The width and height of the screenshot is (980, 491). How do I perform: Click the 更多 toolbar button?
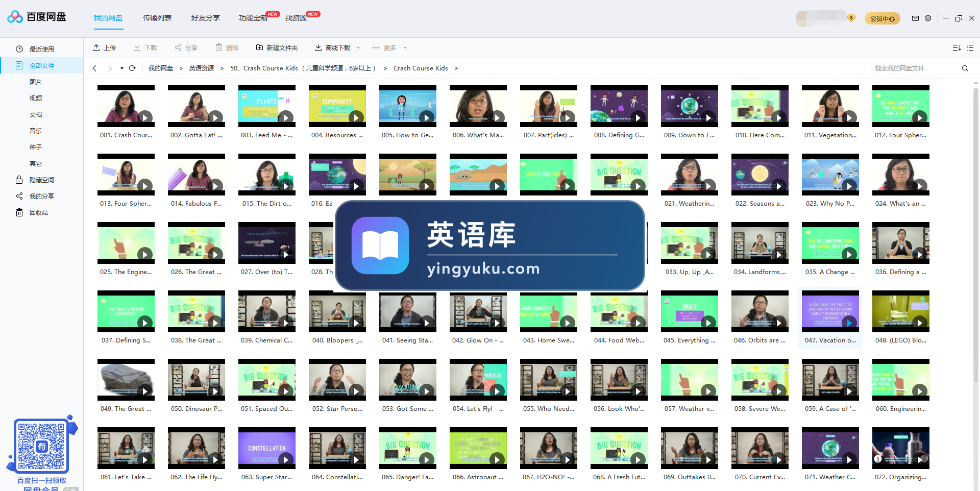coord(384,48)
